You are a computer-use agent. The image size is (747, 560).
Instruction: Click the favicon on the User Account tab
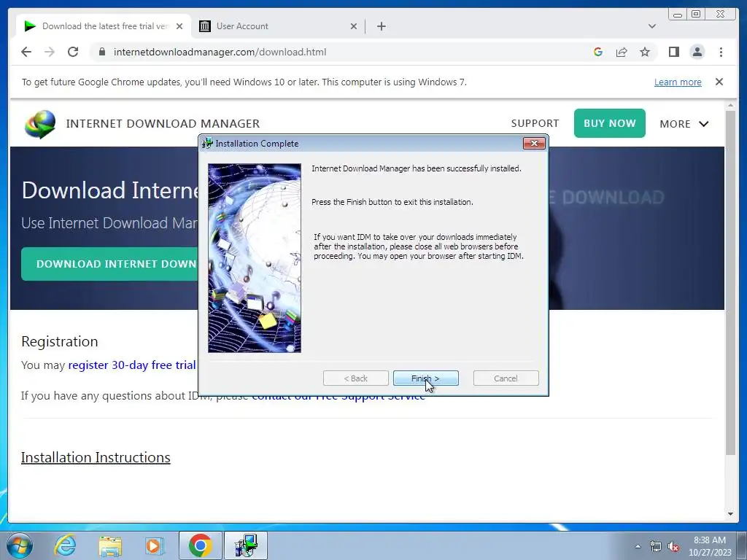(205, 26)
